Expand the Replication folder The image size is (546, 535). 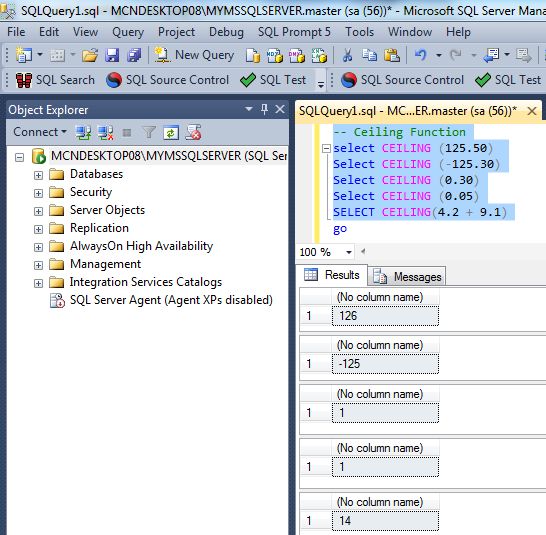38,230
